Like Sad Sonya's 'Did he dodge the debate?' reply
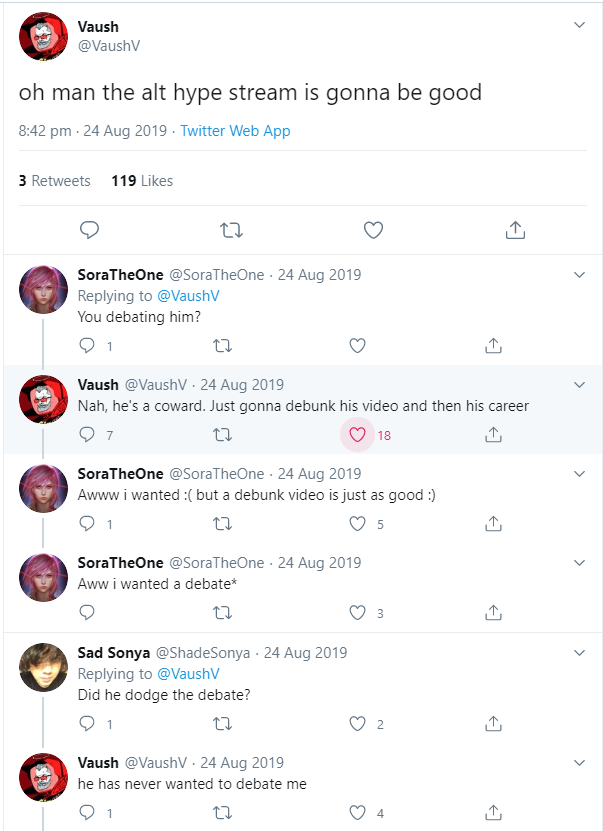Screen dimensions: 603x831 tap(357, 724)
